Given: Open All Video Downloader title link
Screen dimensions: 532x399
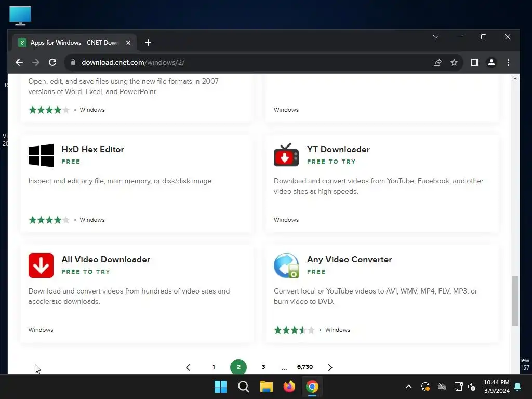Looking at the screenshot, I should pyautogui.click(x=106, y=259).
